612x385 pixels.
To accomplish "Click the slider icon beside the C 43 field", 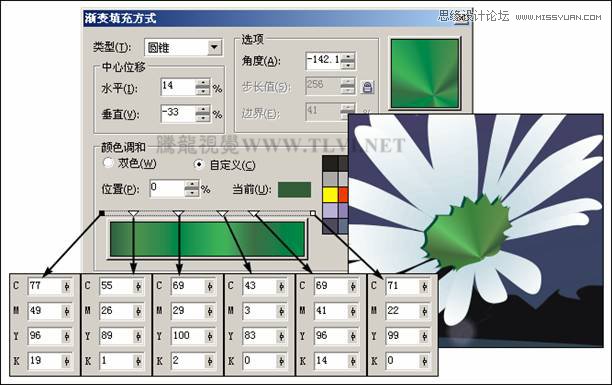I will tap(281, 287).
